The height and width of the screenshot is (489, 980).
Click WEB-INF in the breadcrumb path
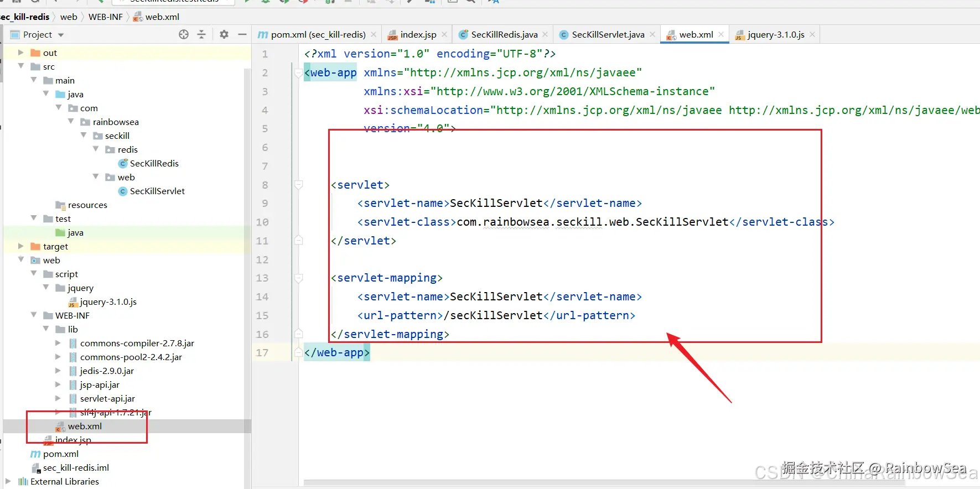click(106, 17)
